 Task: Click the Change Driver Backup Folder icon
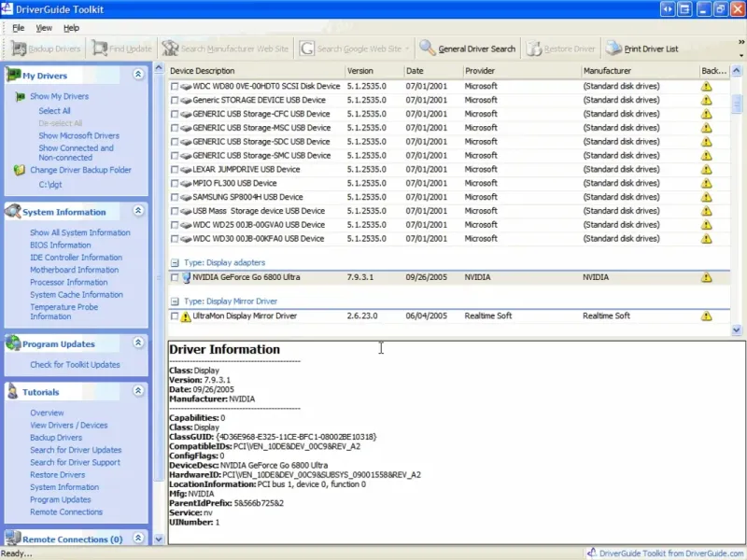point(20,170)
